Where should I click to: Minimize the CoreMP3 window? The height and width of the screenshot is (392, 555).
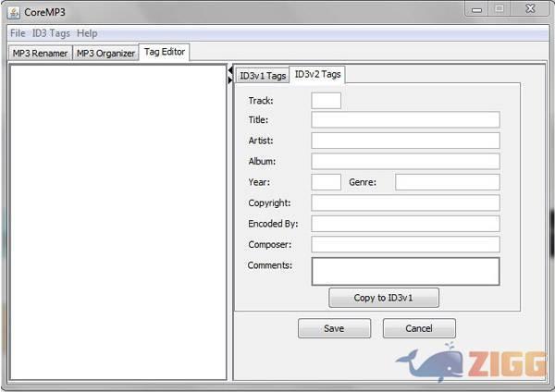pos(476,9)
